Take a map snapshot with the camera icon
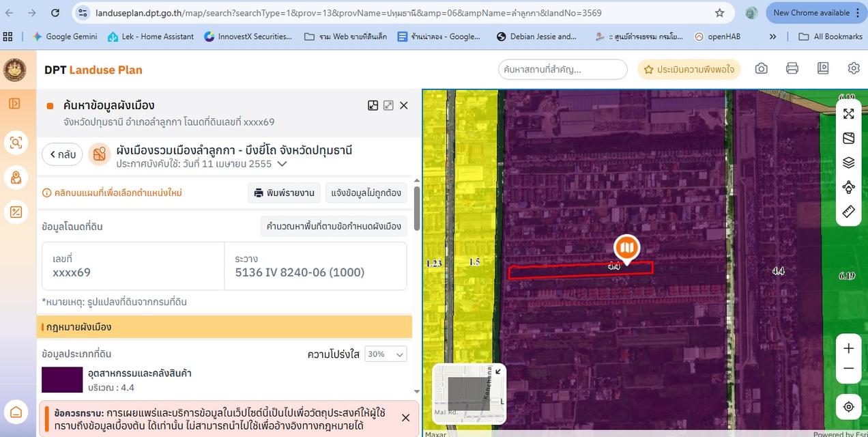 coord(762,69)
